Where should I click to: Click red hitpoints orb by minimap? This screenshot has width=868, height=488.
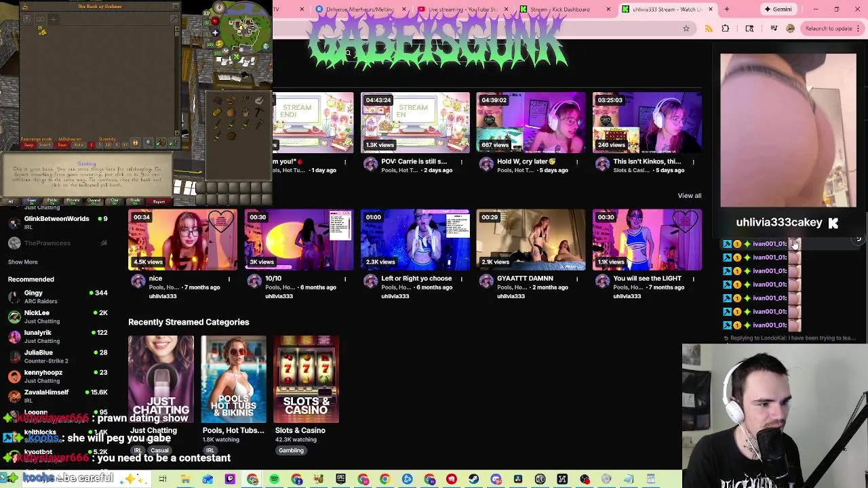pos(215,20)
